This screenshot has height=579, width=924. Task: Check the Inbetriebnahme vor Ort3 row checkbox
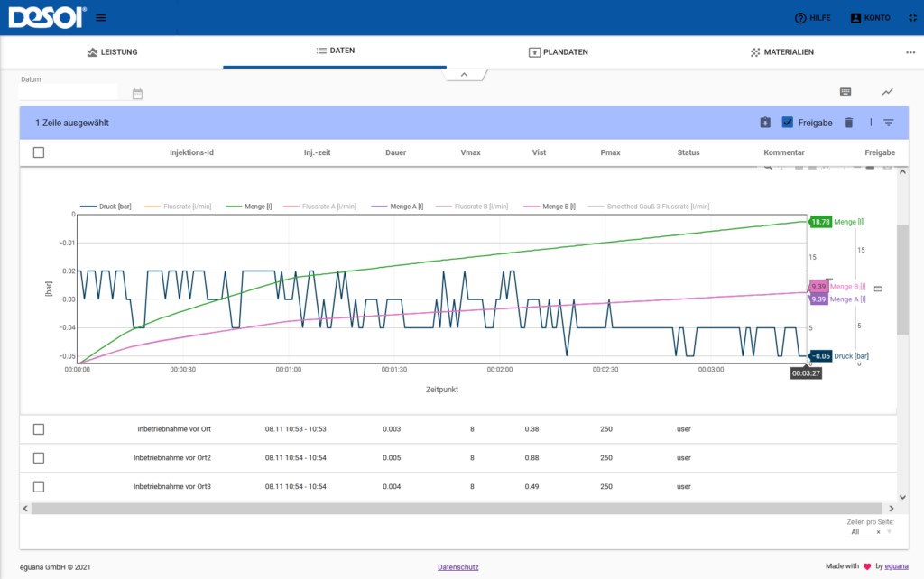(x=39, y=486)
